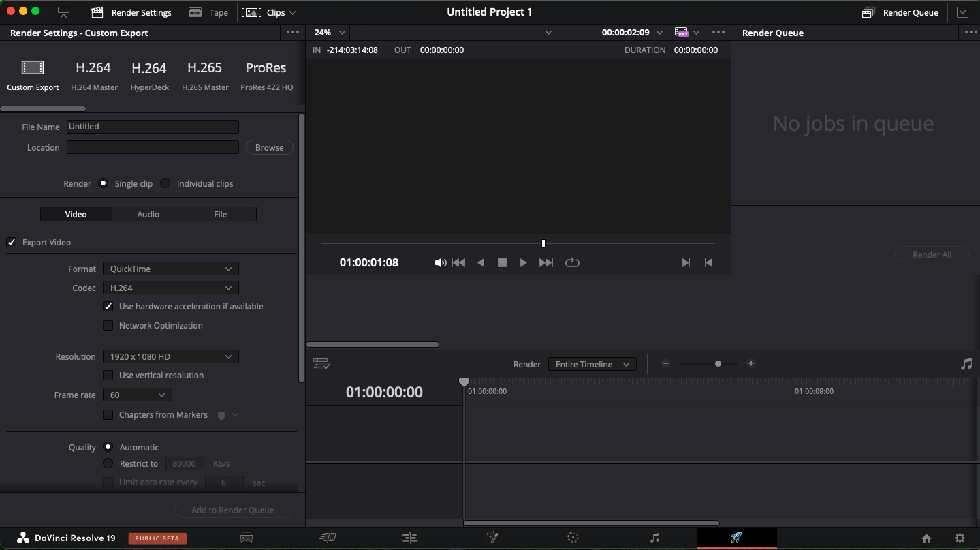Screen dimensions: 980x550
Task: Click the viewer scrubber playhead
Action: pos(543,243)
